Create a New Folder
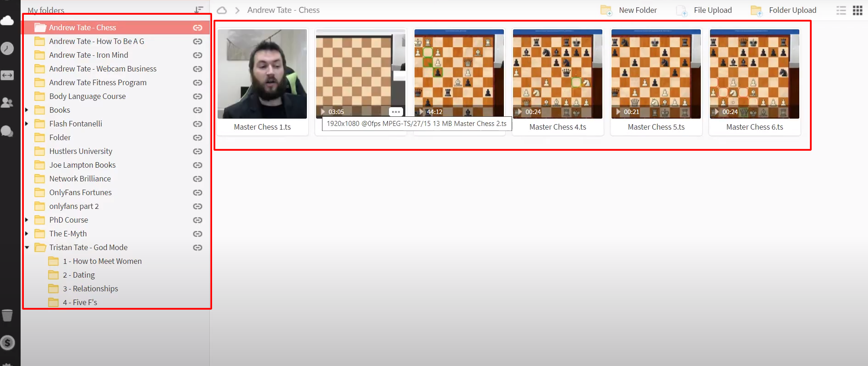 pyautogui.click(x=628, y=10)
